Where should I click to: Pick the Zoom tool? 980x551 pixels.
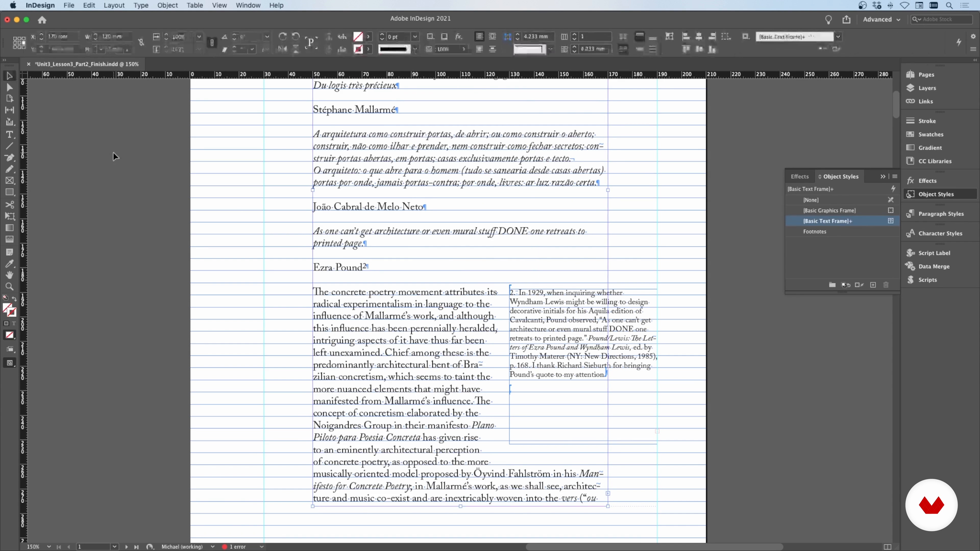pos(9,287)
